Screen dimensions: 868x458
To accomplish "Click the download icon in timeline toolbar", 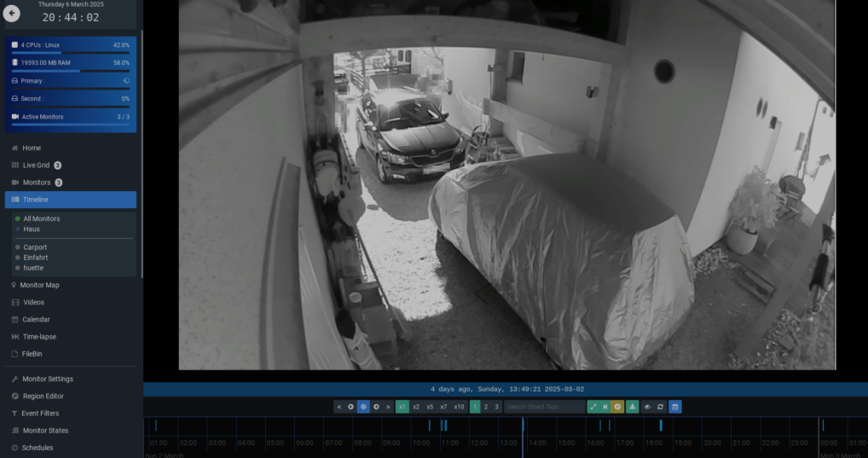I will pyautogui.click(x=632, y=407).
